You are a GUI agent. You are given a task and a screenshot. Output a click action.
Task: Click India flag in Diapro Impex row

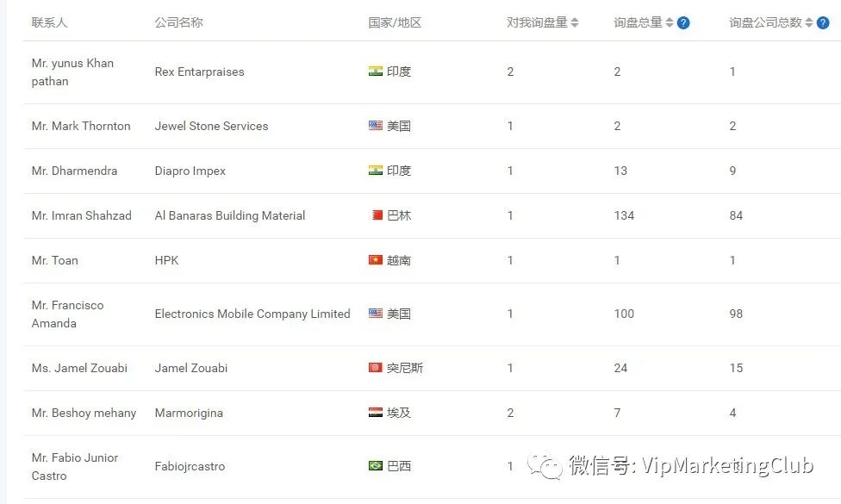click(376, 171)
